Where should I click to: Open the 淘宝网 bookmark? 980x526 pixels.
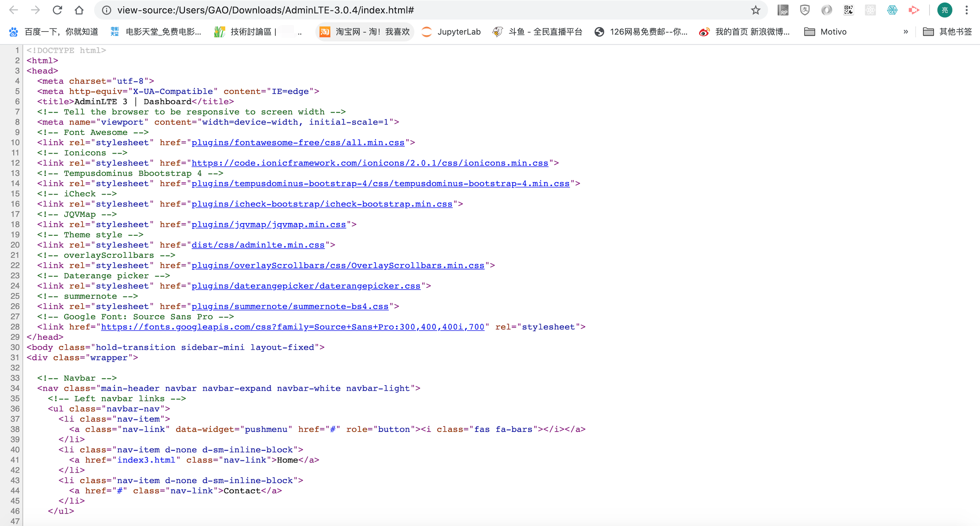pos(365,32)
